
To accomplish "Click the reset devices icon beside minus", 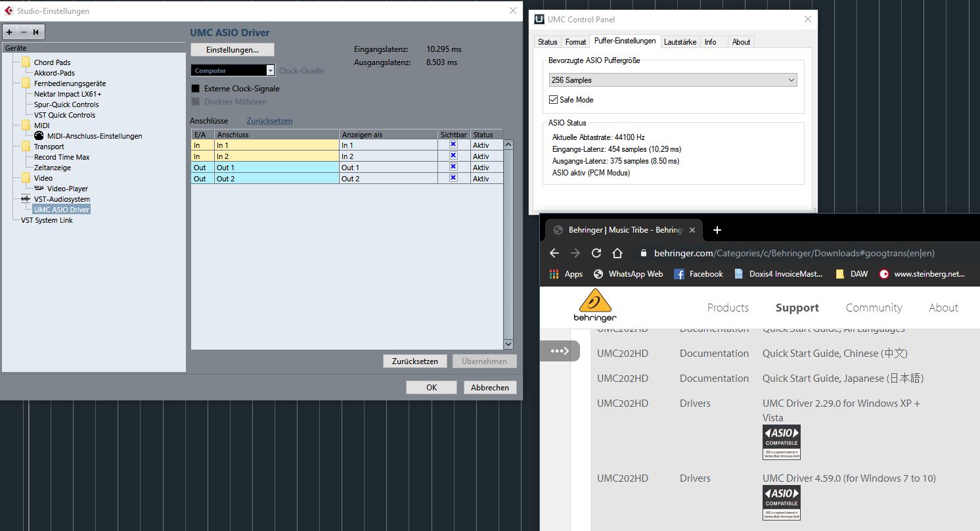I will (37, 32).
